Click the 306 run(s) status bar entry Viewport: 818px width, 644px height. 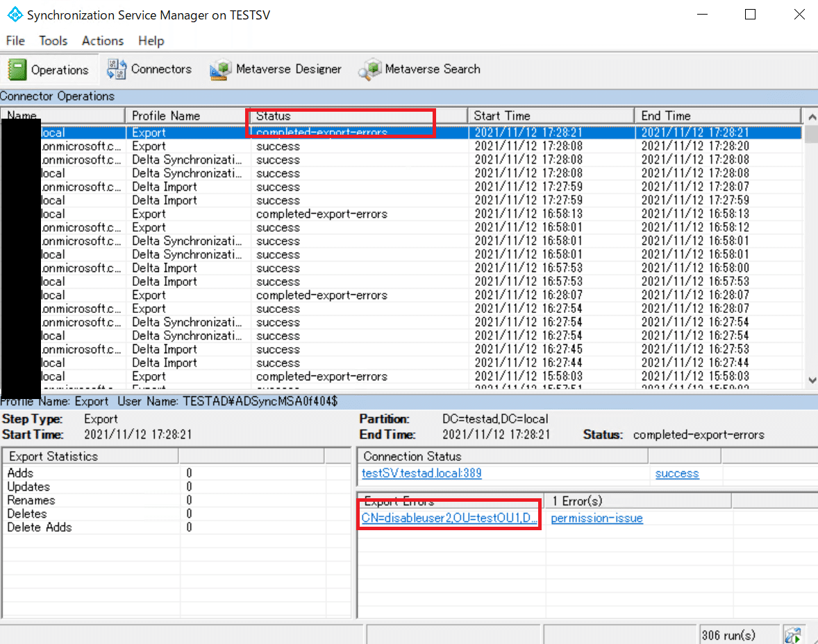(x=728, y=635)
